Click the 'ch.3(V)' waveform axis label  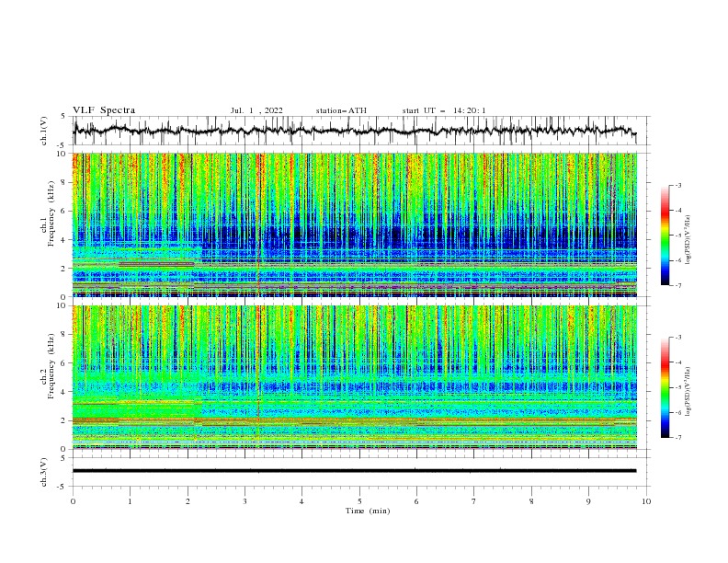pos(43,472)
